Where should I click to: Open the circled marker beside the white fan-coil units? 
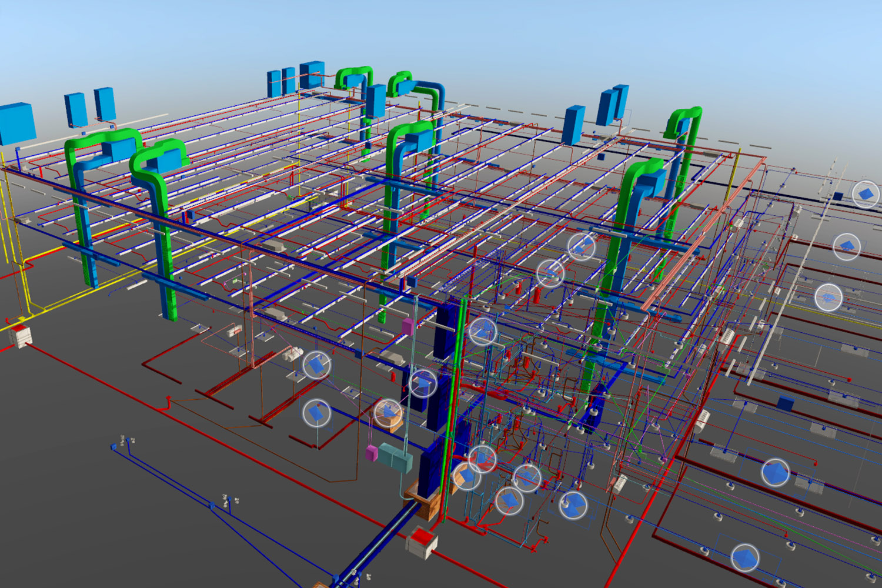(x=317, y=365)
